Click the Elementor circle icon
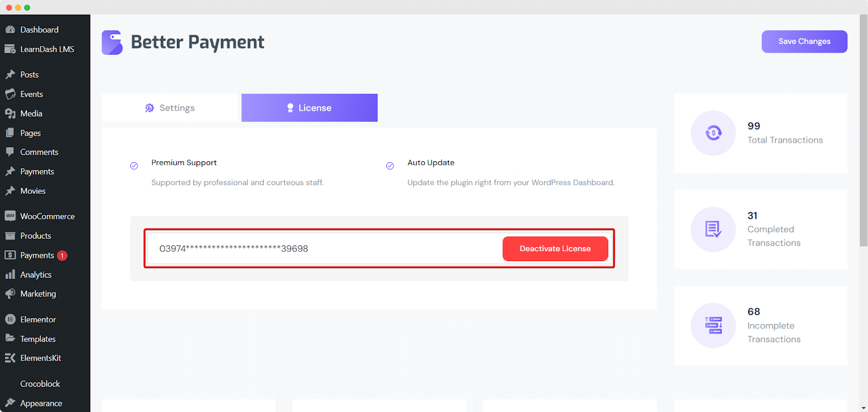This screenshot has width=868, height=412. pos(10,319)
